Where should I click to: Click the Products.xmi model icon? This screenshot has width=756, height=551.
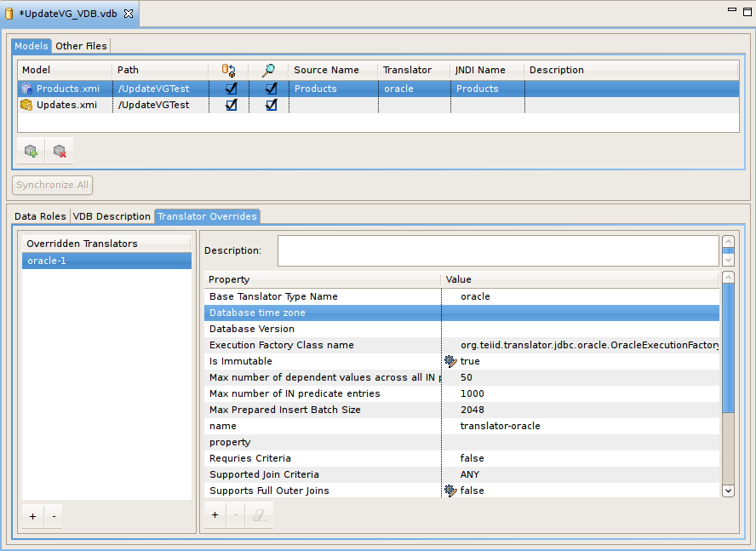(x=26, y=89)
